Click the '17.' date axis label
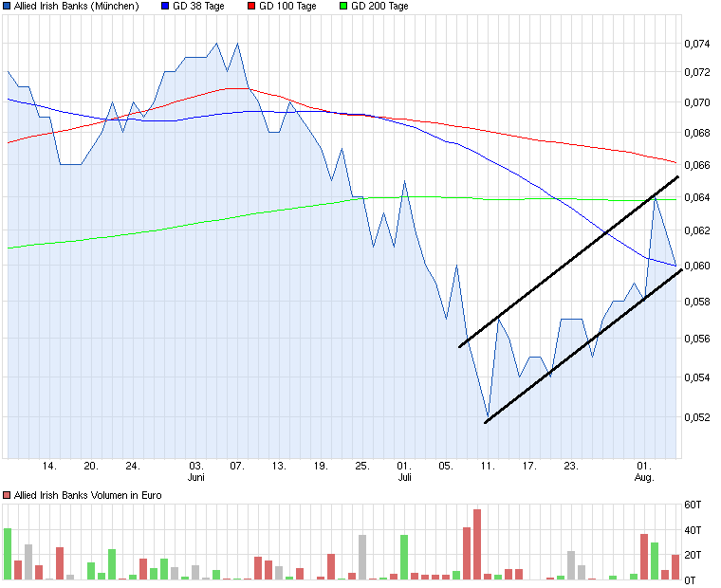 pyautogui.click(x=529, y=467)
